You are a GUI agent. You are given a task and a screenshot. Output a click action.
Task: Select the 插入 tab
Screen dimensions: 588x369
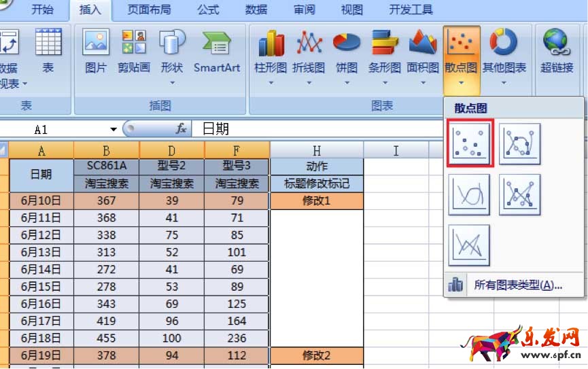click(x=90, y=10)
